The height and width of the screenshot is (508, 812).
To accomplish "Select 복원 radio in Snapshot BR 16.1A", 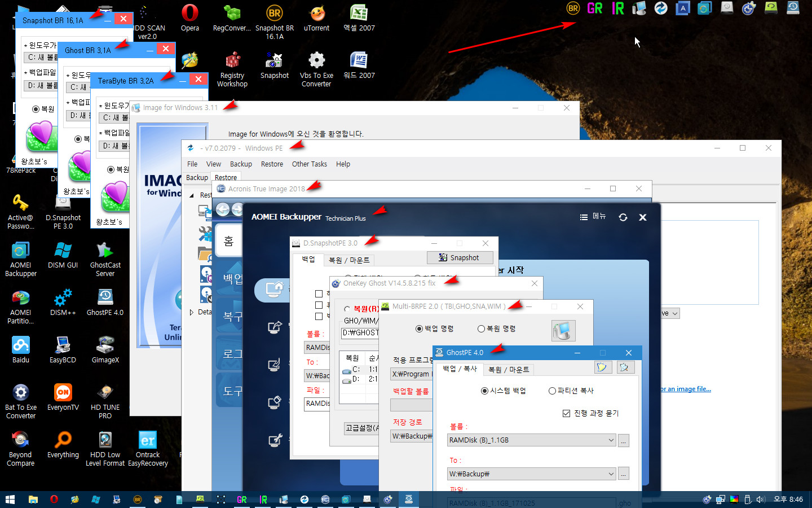I will point(43,109).
